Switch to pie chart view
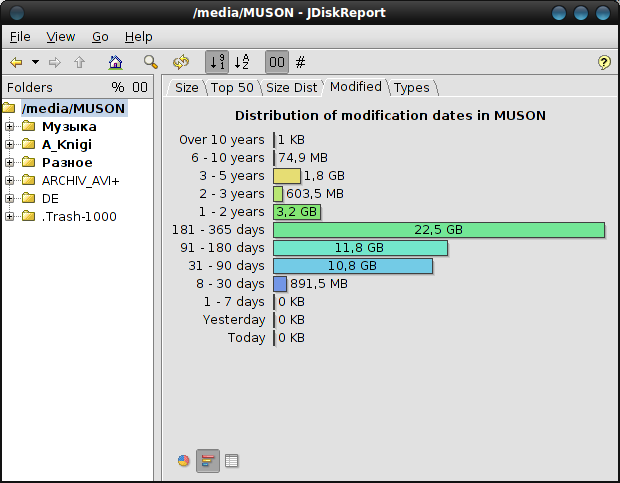The width and height of the screenshot is (620, 483). pos(183,460)
